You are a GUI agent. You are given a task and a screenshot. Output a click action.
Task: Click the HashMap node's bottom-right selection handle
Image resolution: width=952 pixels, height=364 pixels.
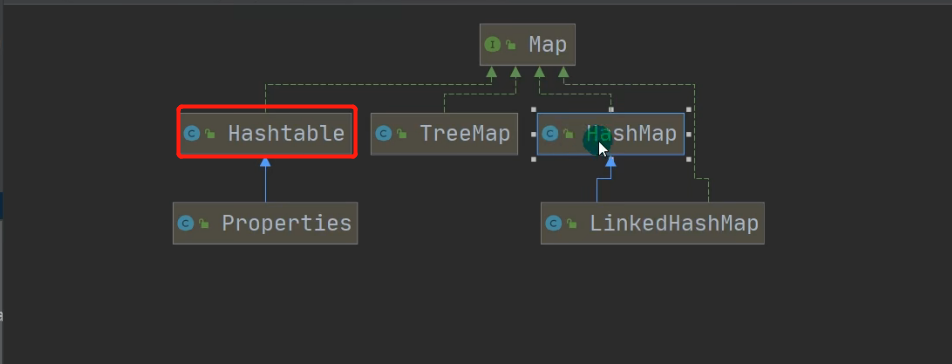[689, 159]
